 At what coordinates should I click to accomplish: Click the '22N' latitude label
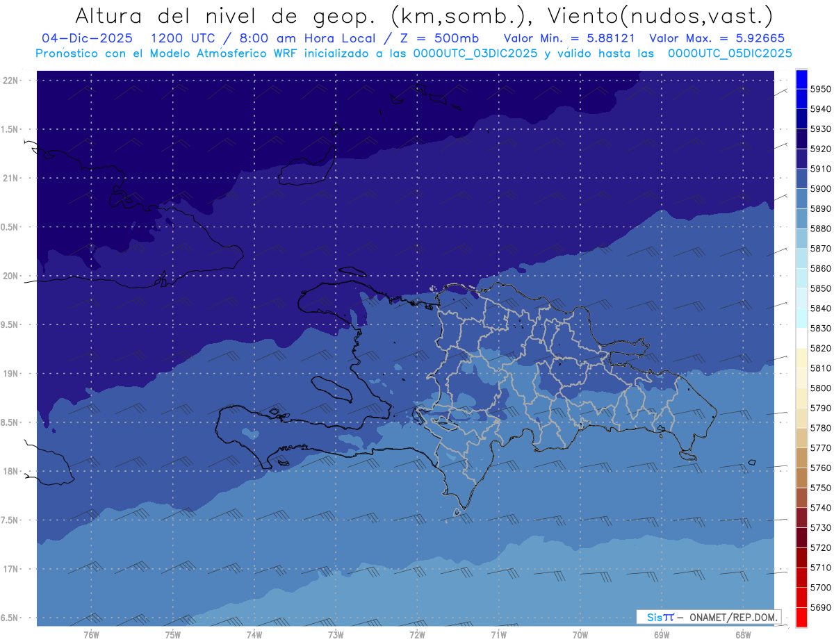pos(10,80)
